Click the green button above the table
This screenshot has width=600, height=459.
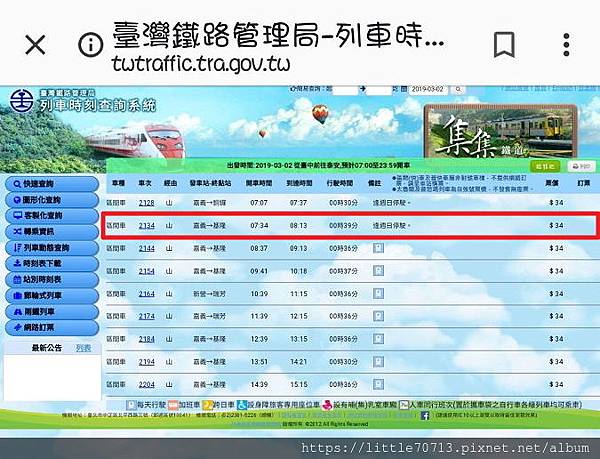[545, 166]
